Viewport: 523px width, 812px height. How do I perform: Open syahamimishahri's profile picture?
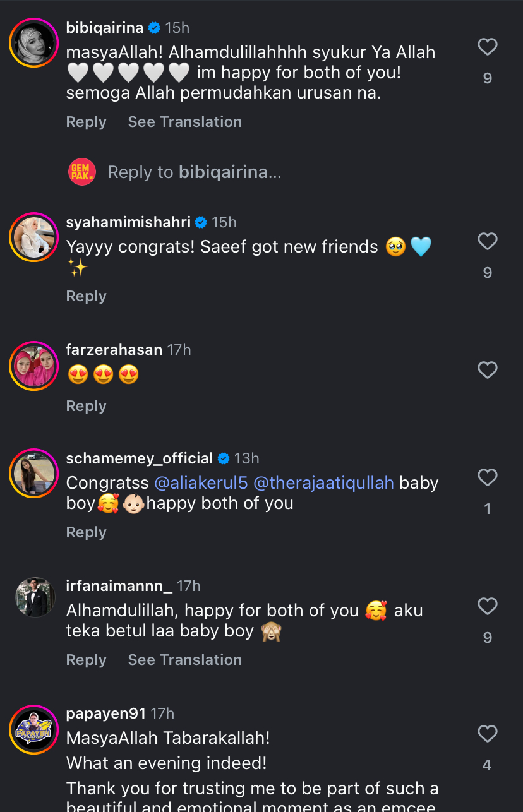[34, 237]
